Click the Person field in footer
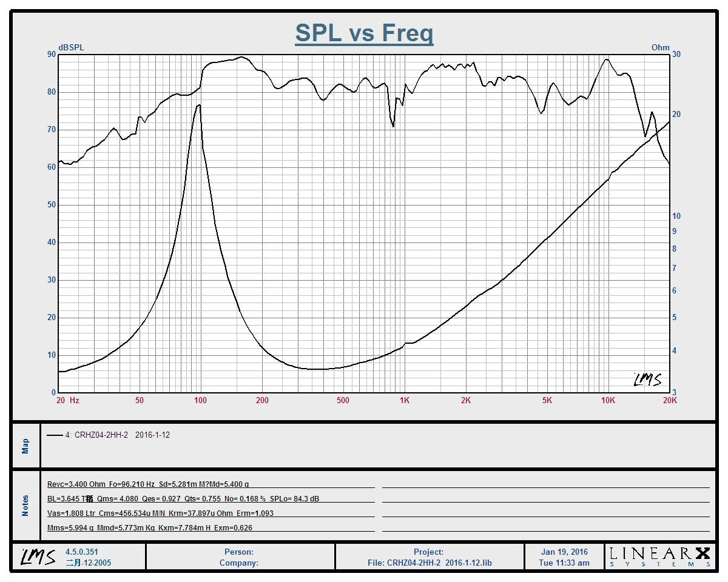This screenshot has height=582, width=728. [x=239, y=552]
